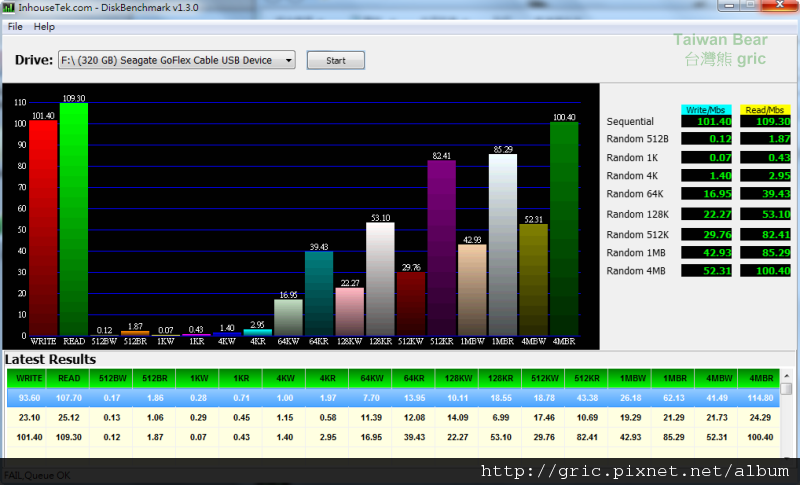Open the Help menu
The image size is (800, 485).
(44, 26)
